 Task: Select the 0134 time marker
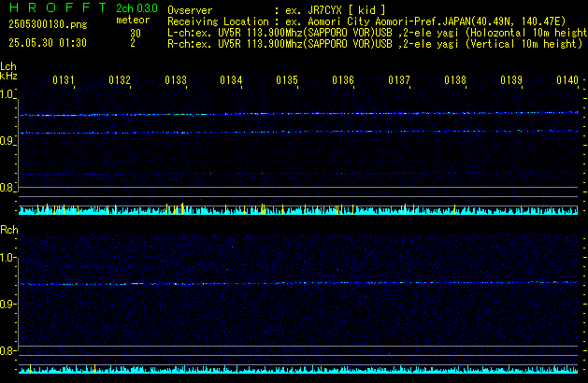click(231, 80)
